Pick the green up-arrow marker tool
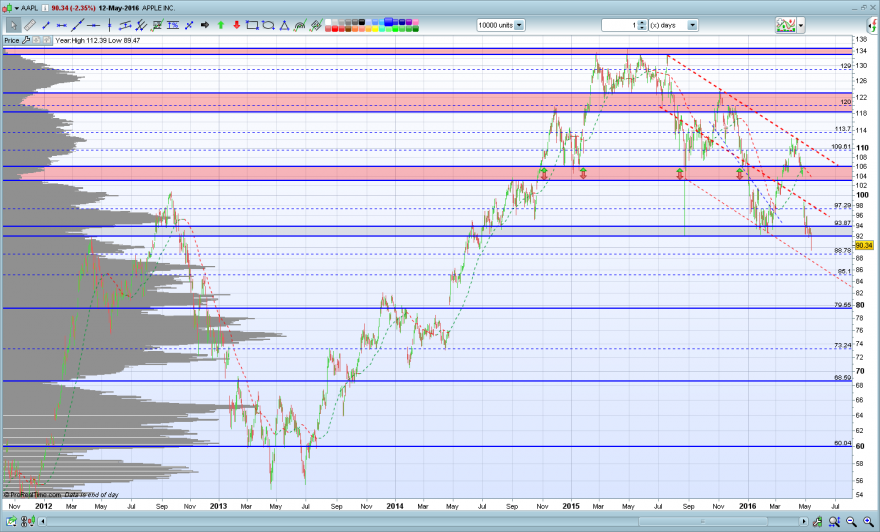The image size is (880, 532). pyautogui.click(x=221, y=25)
